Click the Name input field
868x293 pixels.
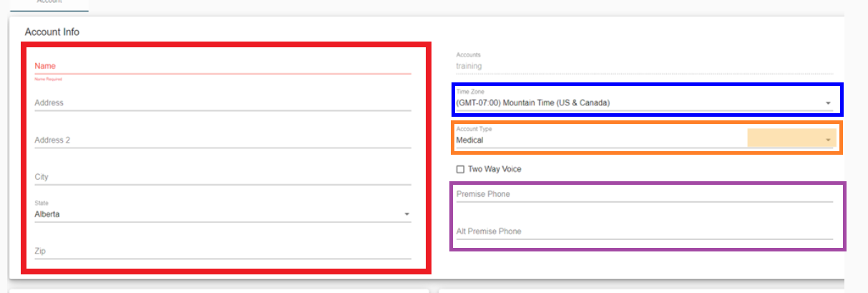pyautogui.click(x=222, y=66)
